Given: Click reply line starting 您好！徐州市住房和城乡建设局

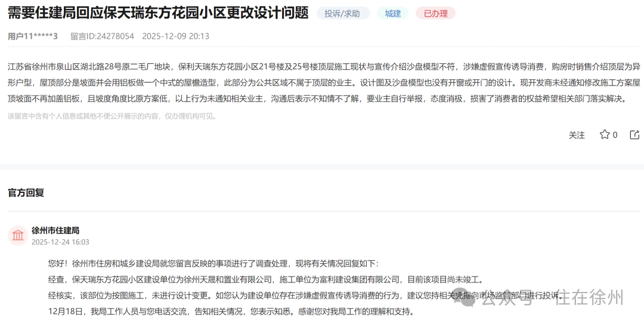Looking at the screenshot, I should [x=213, y=263].
